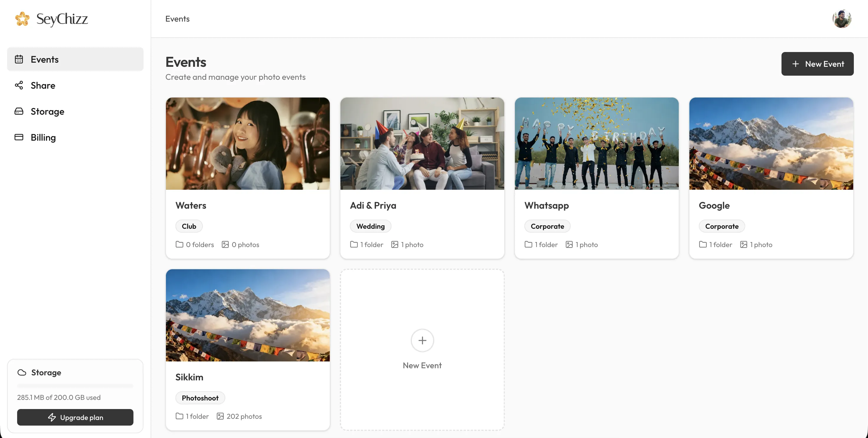Viewport: 868px width, 438px height.
Task: Click the folder icon on Adi & Priya card
Action: [x=354, y=244]
